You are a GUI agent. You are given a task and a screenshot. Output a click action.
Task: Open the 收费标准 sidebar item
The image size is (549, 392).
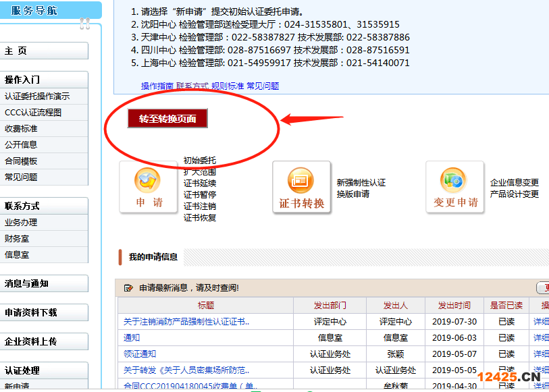[x=21, y=129]
